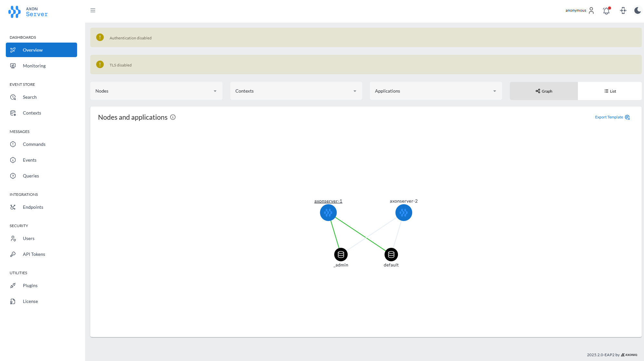Viewport: 644px width, 361px height.
Task: Switch to List view
Action: coord(610,91)
